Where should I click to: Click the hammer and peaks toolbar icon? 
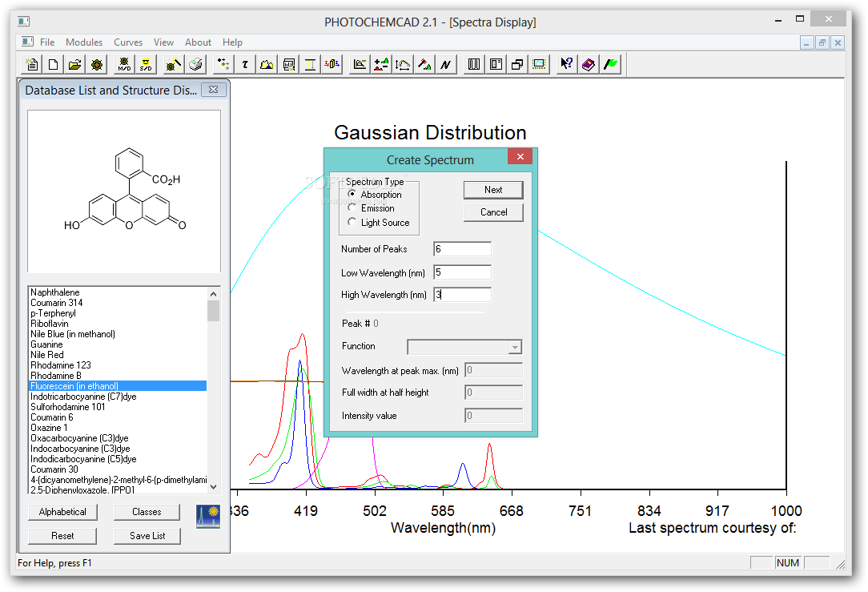[424, 64]
